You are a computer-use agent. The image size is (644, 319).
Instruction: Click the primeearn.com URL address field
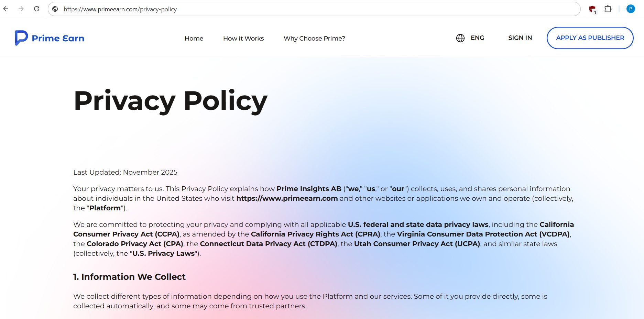[314, 9]
